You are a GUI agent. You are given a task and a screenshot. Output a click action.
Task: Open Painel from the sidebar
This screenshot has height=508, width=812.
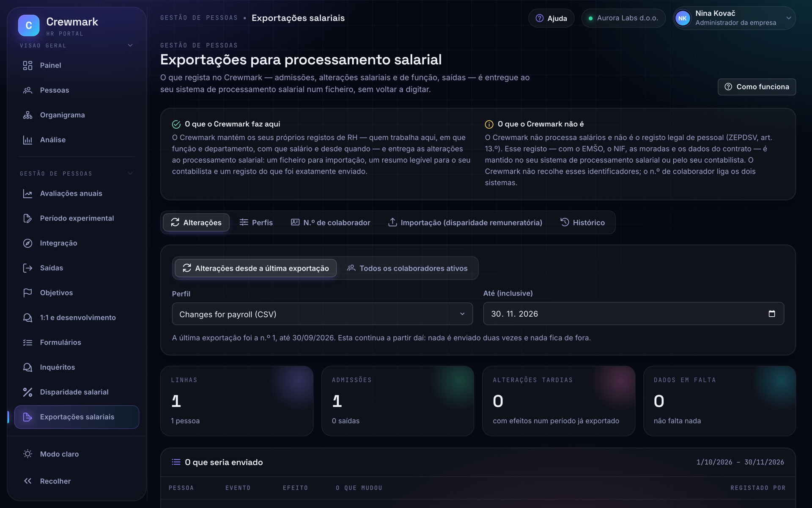(77, 65)
